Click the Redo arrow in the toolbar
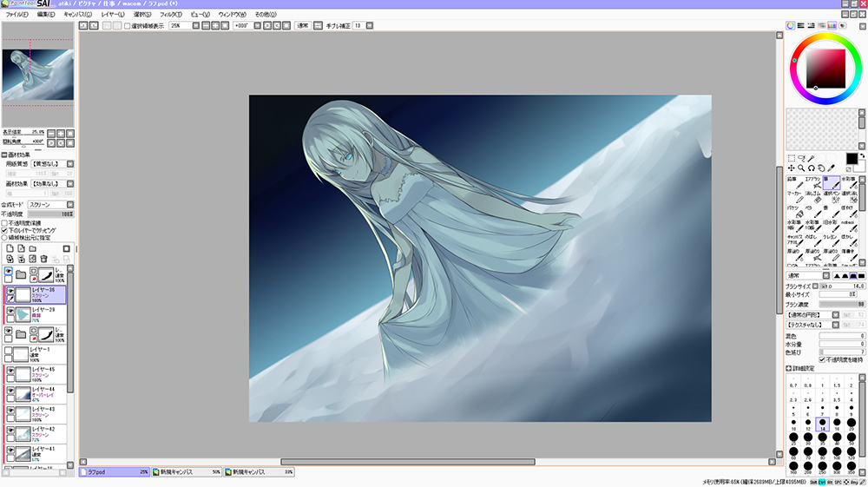The height and width of the screenshot is (487, 868). point(94,25)
